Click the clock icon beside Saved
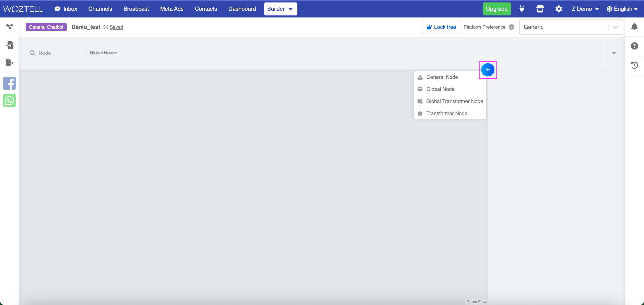The height and width of the screenshot is (305, 644). click(106, 27)
